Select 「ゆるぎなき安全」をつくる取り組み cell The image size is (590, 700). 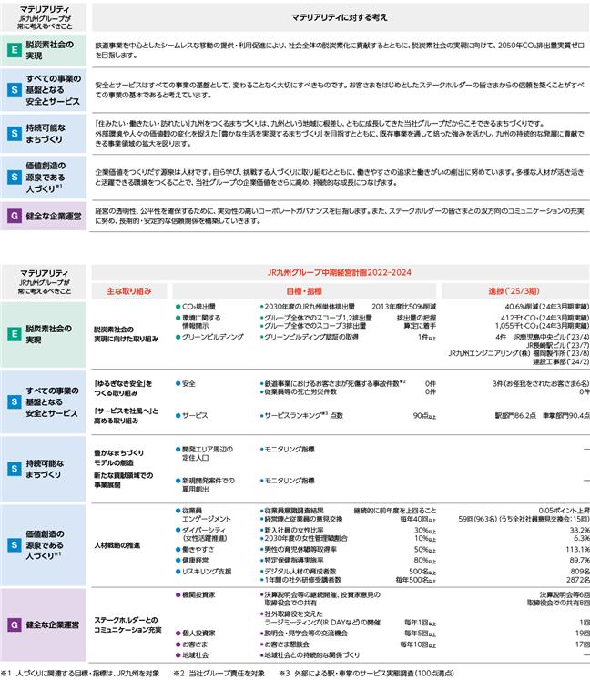tap(123, 389)
